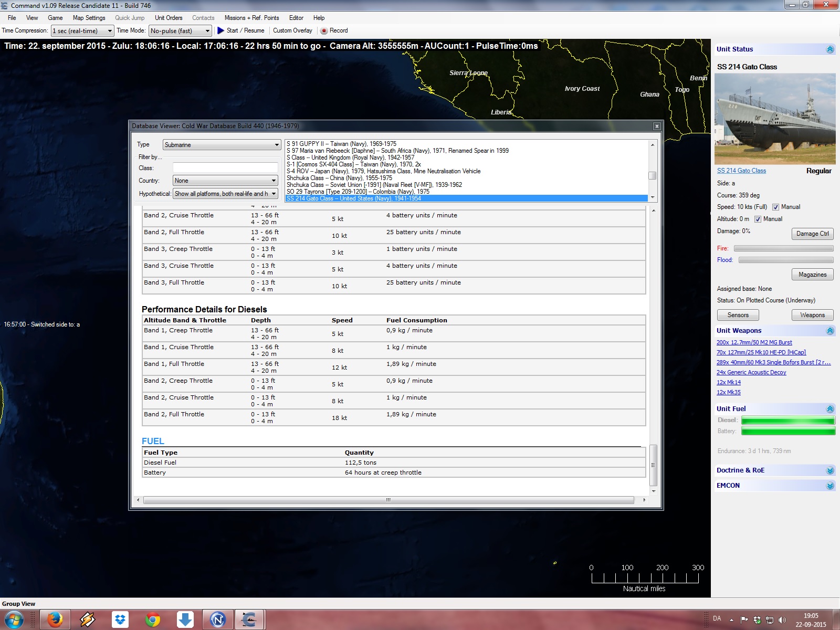Click the Diesel fuel level bar
Viewport: 840px width, 630px height.
click(x=787, y=421)
